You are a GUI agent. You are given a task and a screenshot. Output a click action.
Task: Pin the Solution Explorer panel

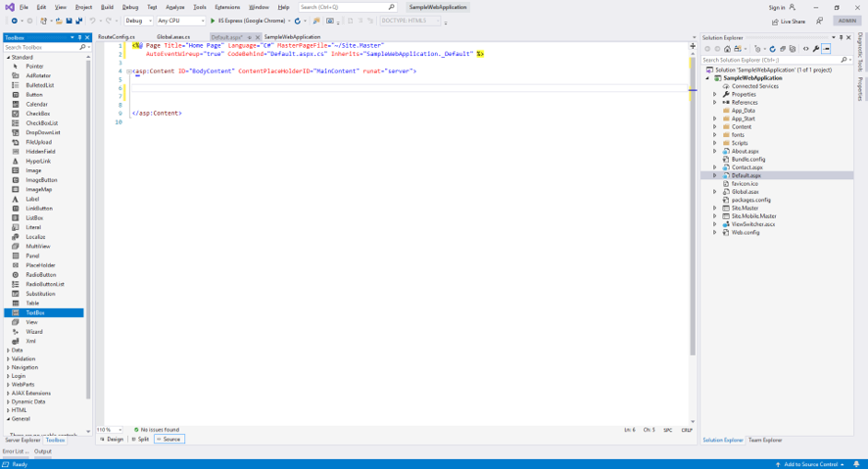[841, 37]
